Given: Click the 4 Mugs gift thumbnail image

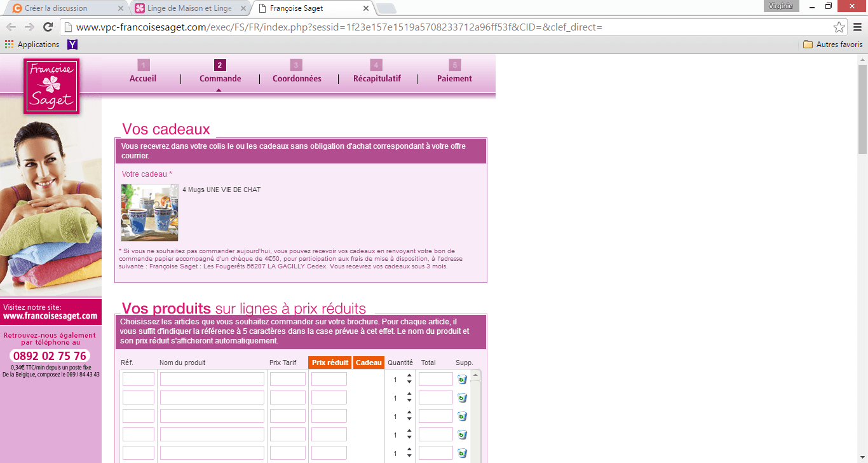Looking at the screenshot, I should click(x=150, y=212).
